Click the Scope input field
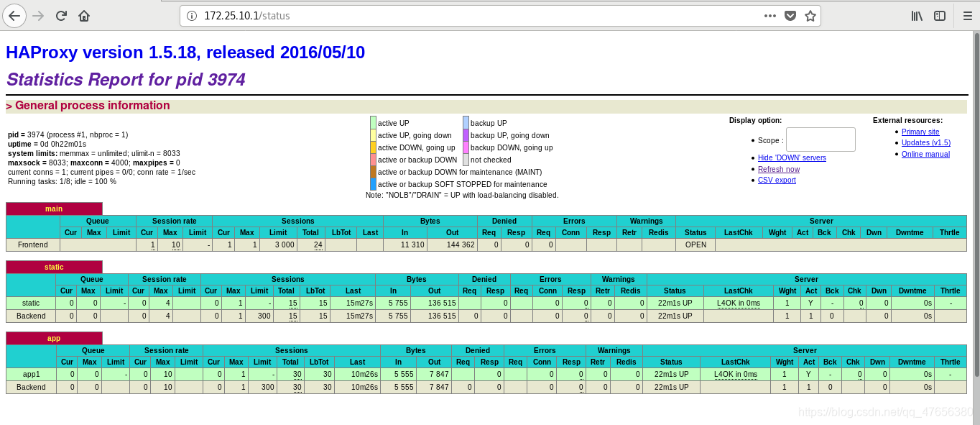Screen dimensions: 980x425 point(820,140)
